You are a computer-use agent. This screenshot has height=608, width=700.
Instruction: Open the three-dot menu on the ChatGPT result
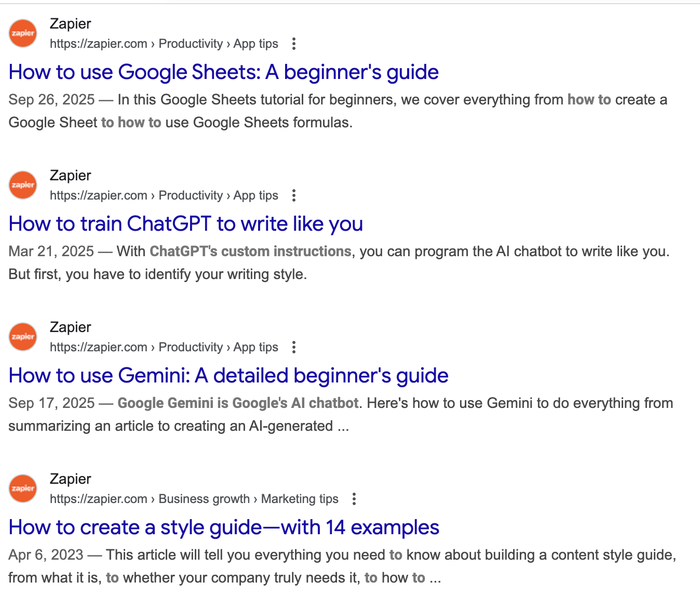294,196
